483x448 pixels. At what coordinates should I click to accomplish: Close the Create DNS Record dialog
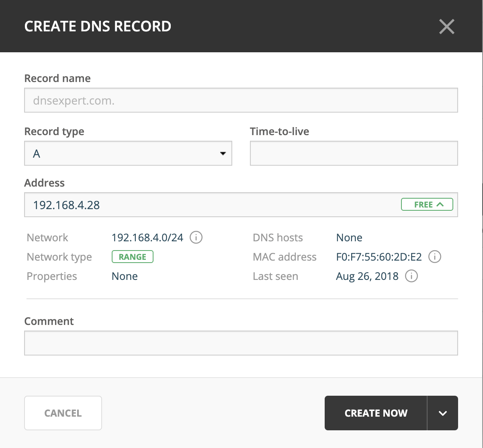coord(446,27)
